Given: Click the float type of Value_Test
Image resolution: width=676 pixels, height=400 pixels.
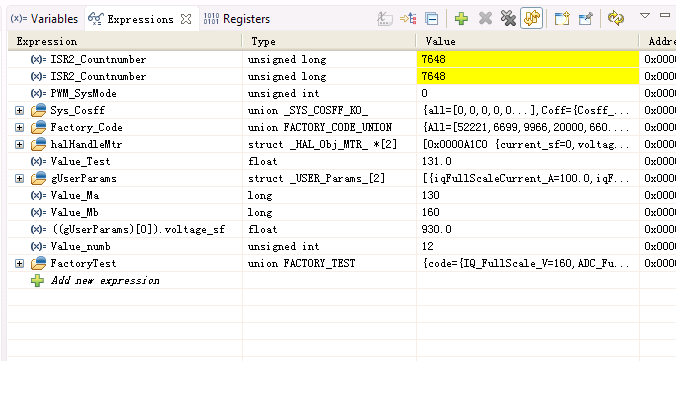Looking at the screenshot, I should 263,161.
